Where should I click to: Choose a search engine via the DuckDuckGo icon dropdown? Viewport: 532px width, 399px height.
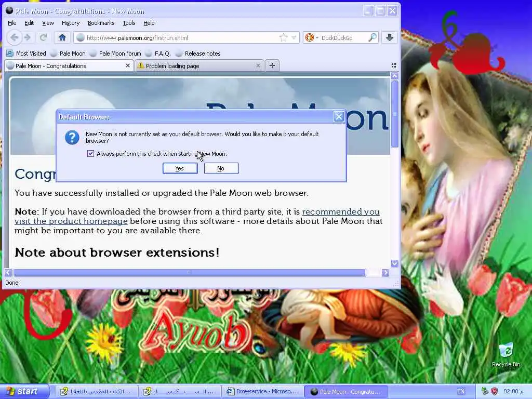(312, 37)
